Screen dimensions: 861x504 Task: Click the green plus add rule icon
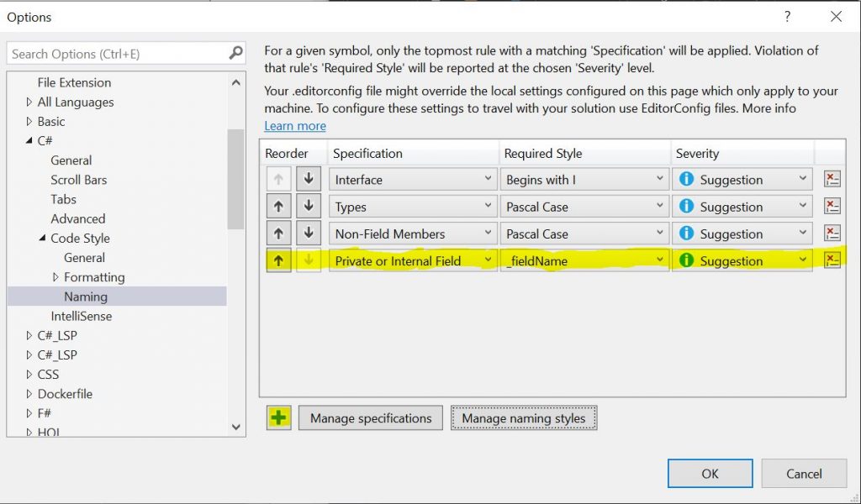(x=279, y=417)
